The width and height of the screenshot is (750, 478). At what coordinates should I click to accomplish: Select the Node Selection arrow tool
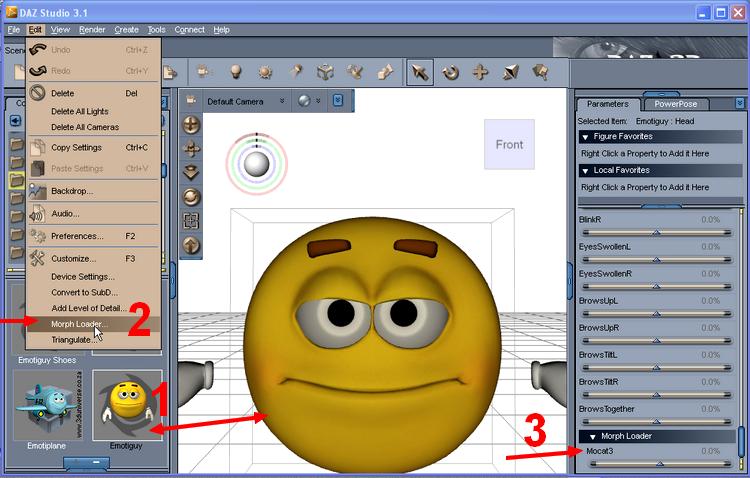click(x=419, y=73)
